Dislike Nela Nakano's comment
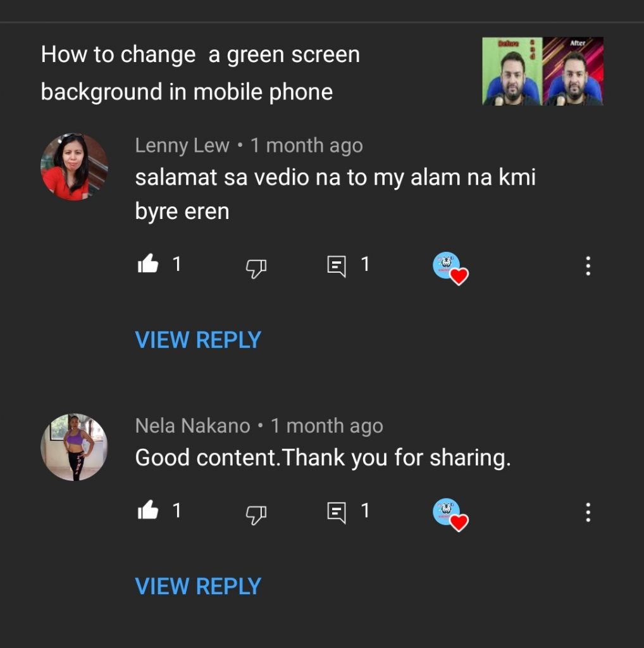The height and width of the screenshot is (648, 644). (256, 514)
